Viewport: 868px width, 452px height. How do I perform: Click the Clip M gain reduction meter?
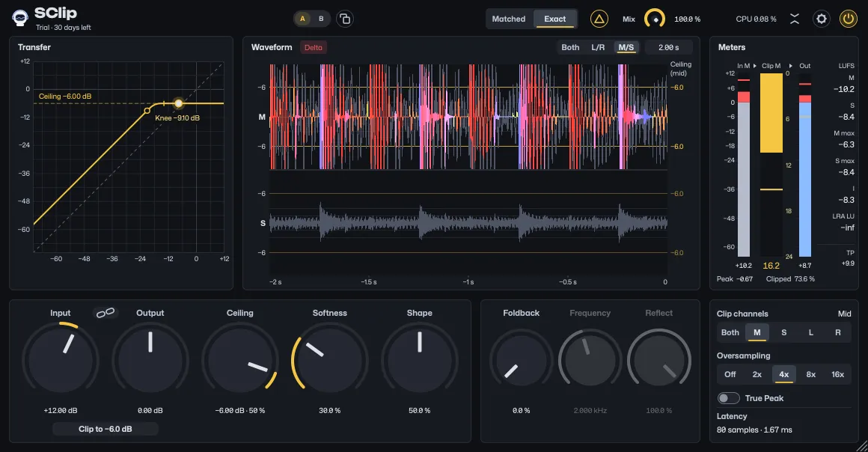[x=771, y=165]
